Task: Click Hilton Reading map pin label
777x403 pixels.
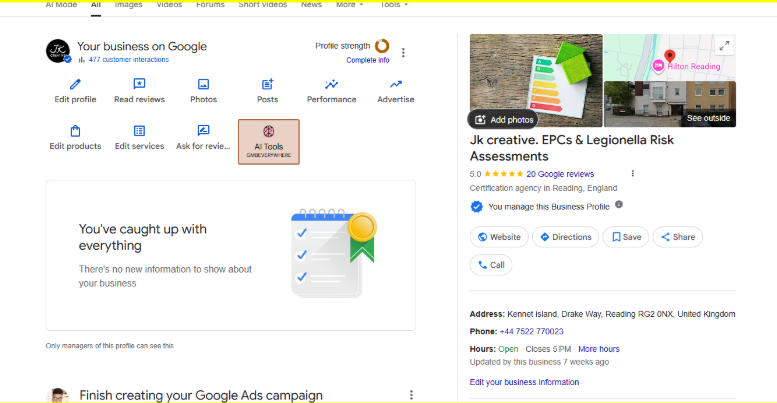Action: pyautogui.click(x=693, y=66)
